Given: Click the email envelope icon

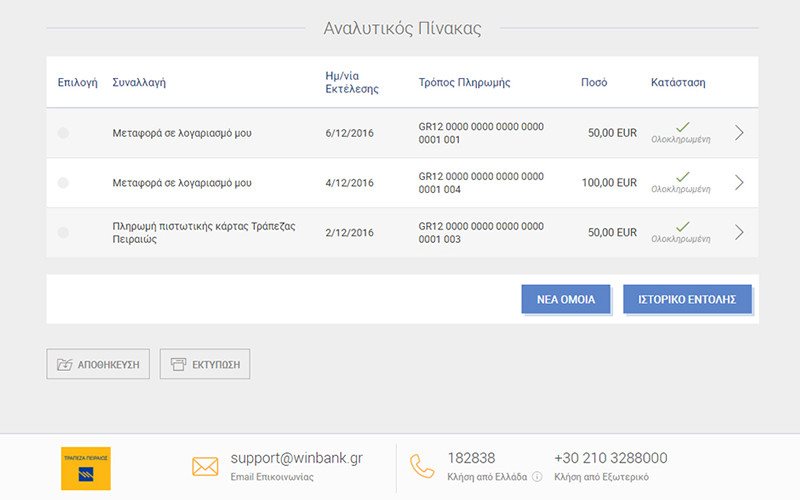Looking at the screenshot, I should [x=205, y=467].
